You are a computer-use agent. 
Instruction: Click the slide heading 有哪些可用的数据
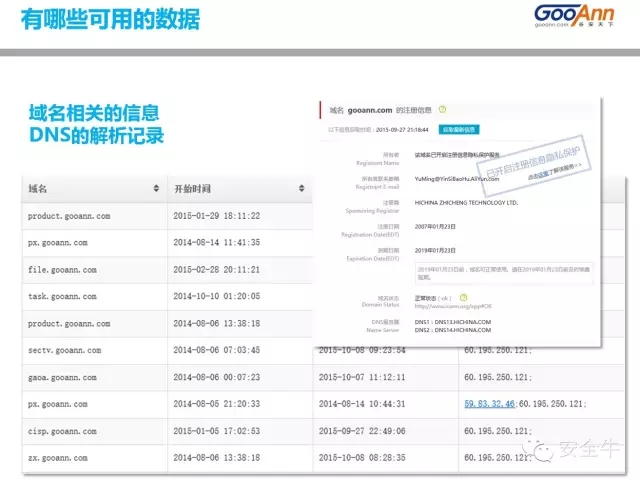coord(110,19)
